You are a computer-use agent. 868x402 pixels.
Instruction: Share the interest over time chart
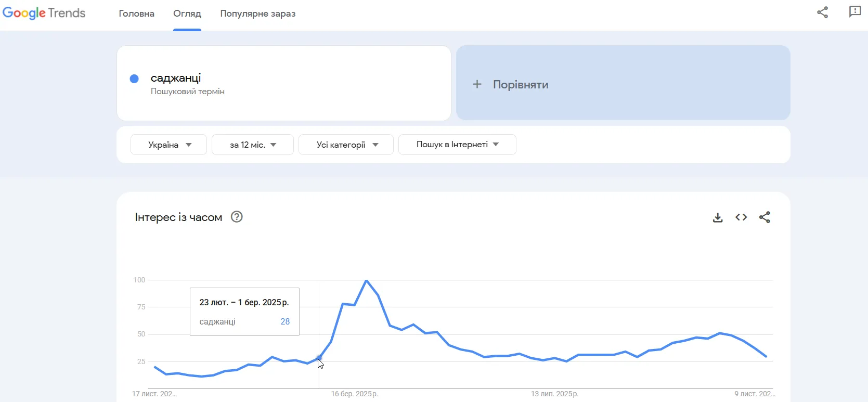[x=765, y=217]
